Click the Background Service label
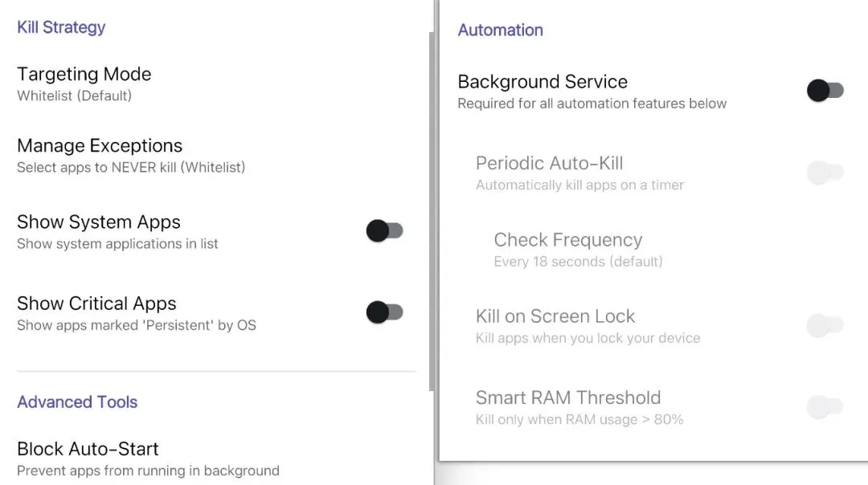Image resolution: width=868 pixels, height=485 pixels. coord(542,81)
